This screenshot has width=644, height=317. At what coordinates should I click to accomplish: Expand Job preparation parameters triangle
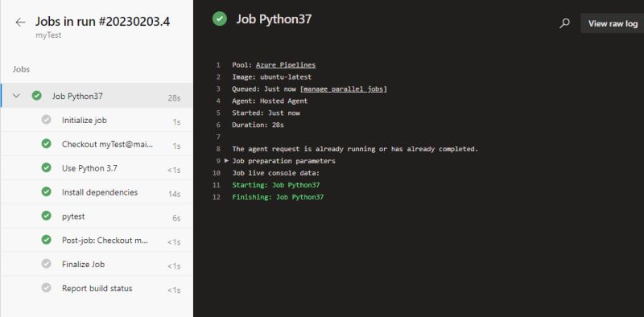pyautogui.click(x=226, y=161)
